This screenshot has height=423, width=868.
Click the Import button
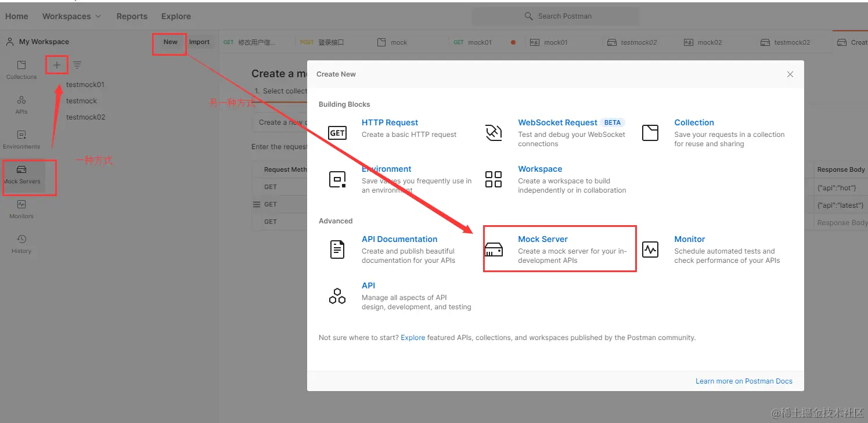click(199, 42)
